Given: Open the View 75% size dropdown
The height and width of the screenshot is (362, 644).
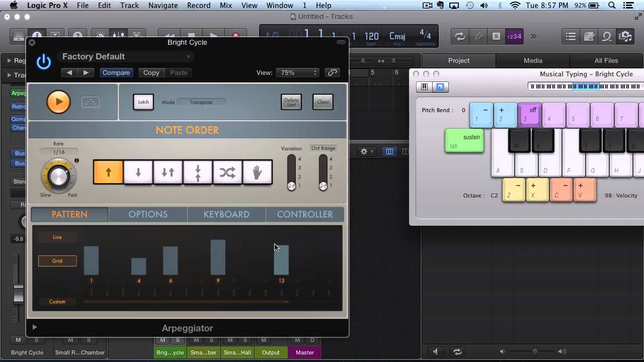Looking at the screenshot, I should click(298, 73).
